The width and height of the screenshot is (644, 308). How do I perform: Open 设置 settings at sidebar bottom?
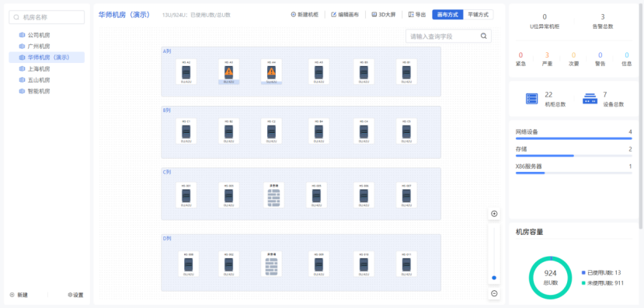(x=75, y=295)
